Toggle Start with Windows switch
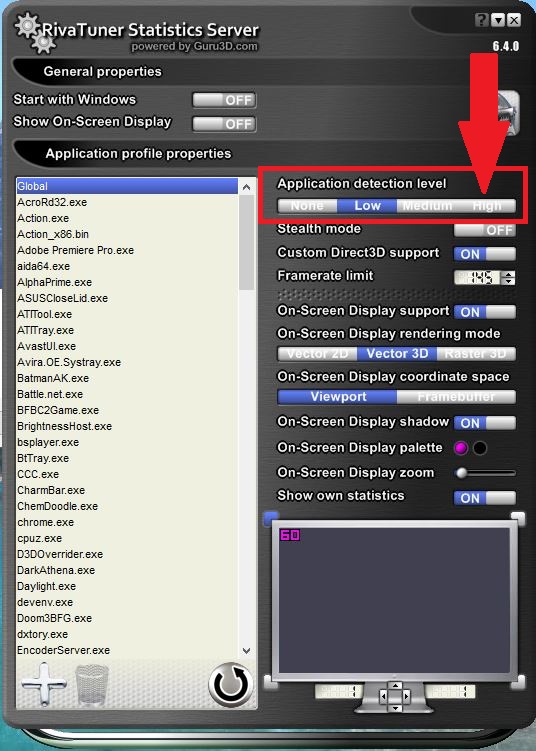536x751 pixels. coord(224,100)
